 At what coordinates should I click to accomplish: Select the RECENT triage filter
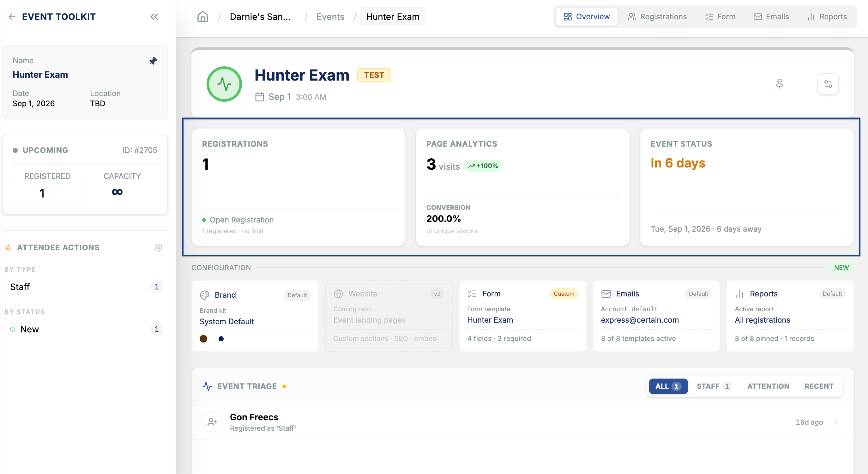tap(819, 386)
